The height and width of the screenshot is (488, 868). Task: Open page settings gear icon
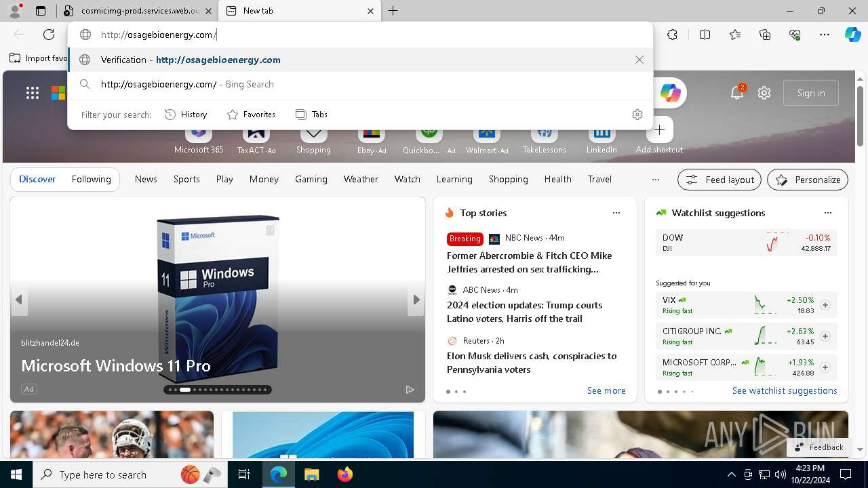764,93
